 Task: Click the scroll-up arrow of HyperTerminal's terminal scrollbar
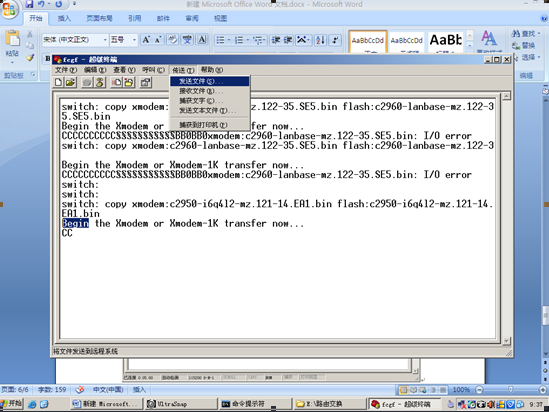pyautogui.click(x=506, y=96)
